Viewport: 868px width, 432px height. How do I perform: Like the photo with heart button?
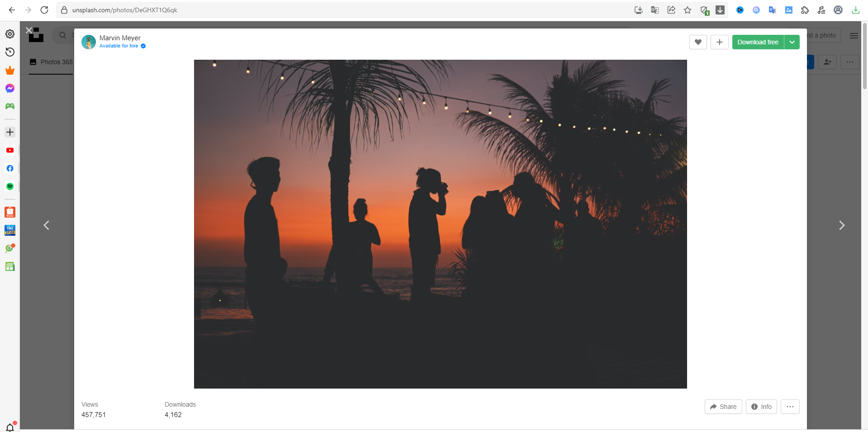698,42
